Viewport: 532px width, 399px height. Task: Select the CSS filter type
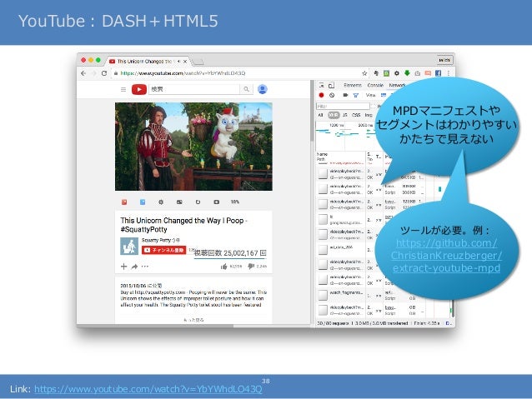(356, 115)
